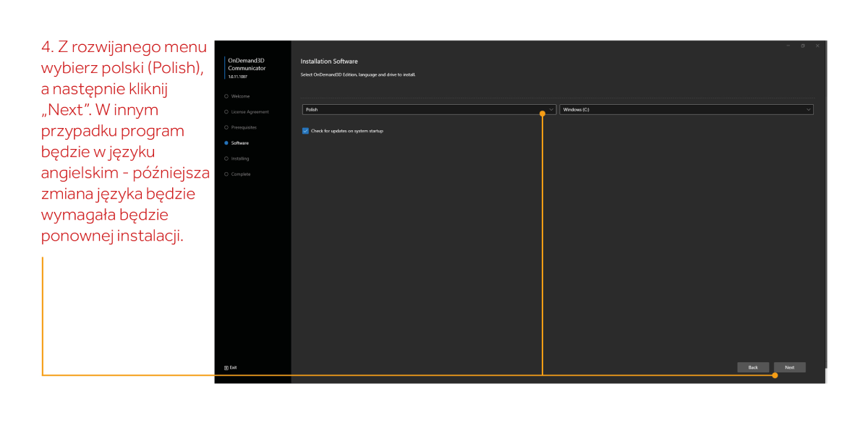
Task: Select the Software step
Action: (x=237, y=143)
